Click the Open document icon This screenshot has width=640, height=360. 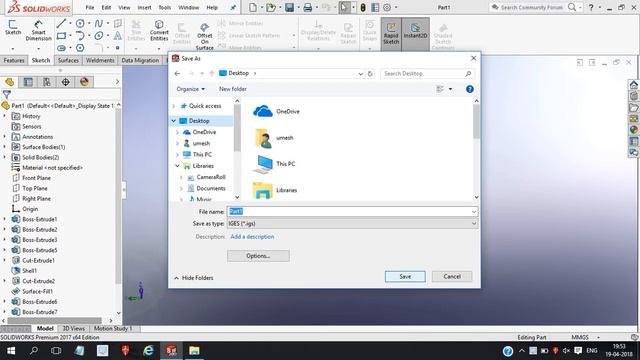tap(271, 7)
